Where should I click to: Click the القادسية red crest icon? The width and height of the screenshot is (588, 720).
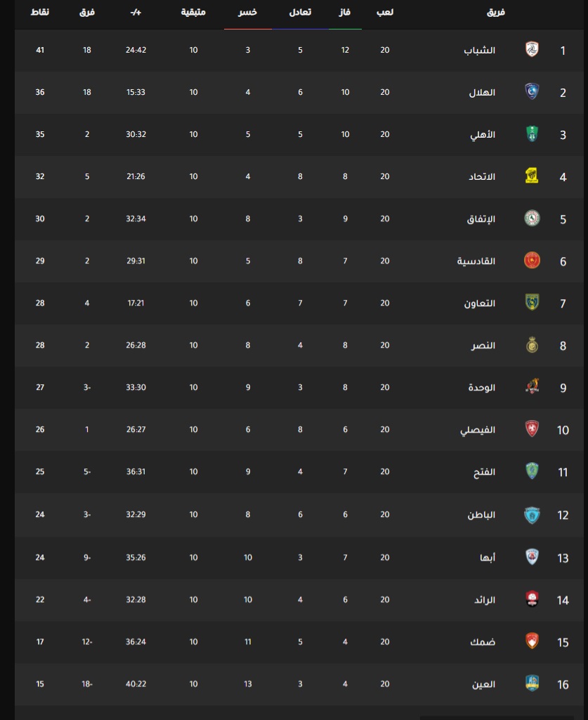532,261
